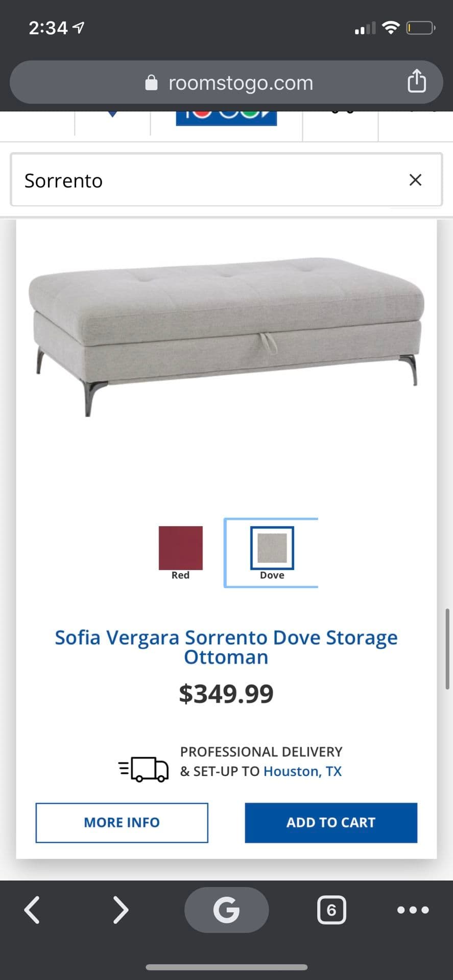The width and height of the screenshot is (453, 980).
Task: Click the ADD TO CART button
Action: point(331,822)
